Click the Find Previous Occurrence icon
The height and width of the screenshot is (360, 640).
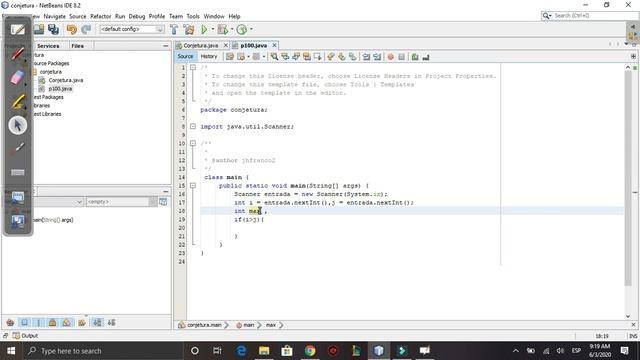[x=285, y=57]
